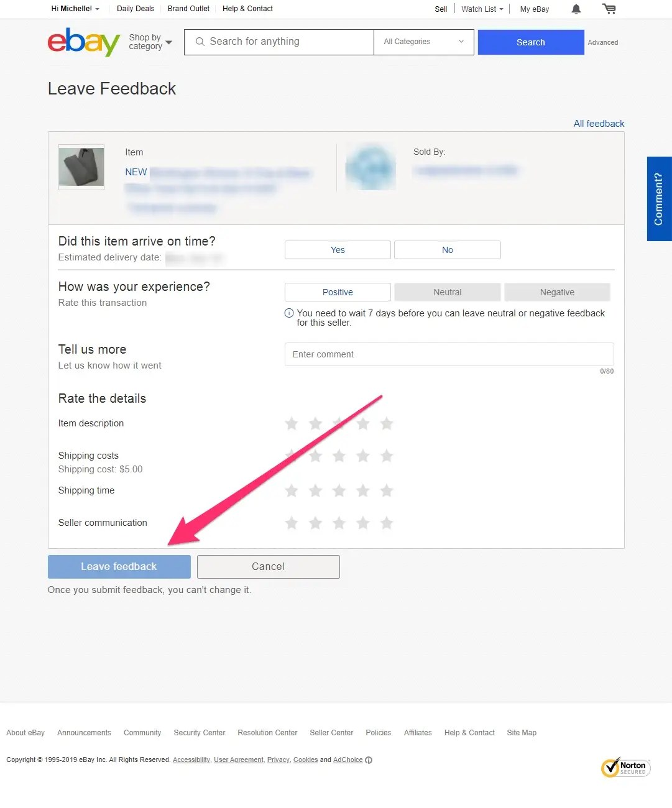672x808 pixels.
Task: Click the search magnifier icon in the search bar
Action: pos(200,42)
